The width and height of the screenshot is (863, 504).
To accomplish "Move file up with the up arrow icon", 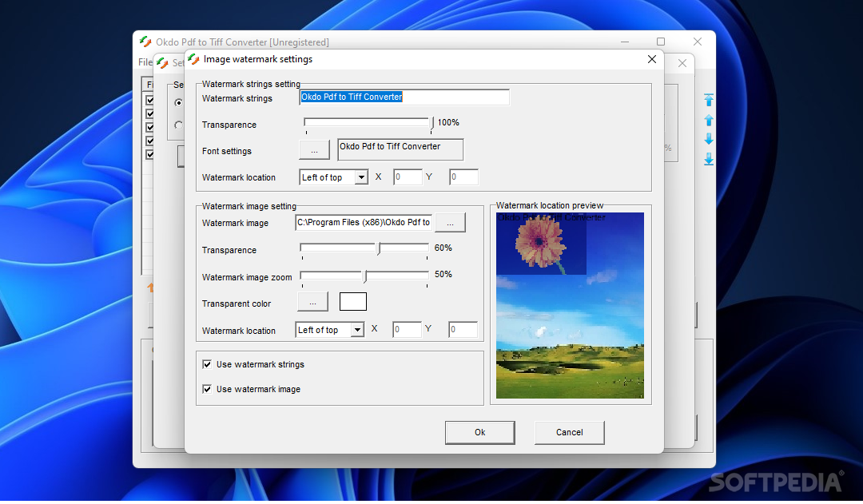I will [708, 120].
